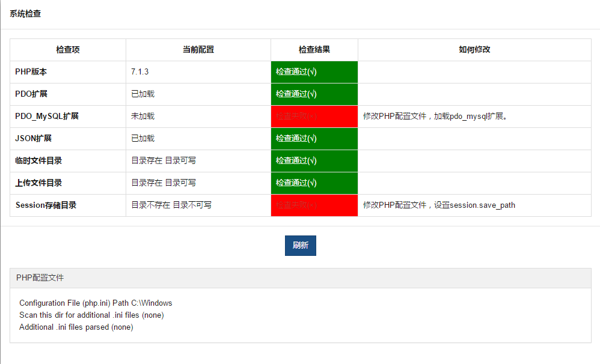Select the 临时文件目录 row label
This screenshot has height=364, width=600.
[x=38, y=160]
